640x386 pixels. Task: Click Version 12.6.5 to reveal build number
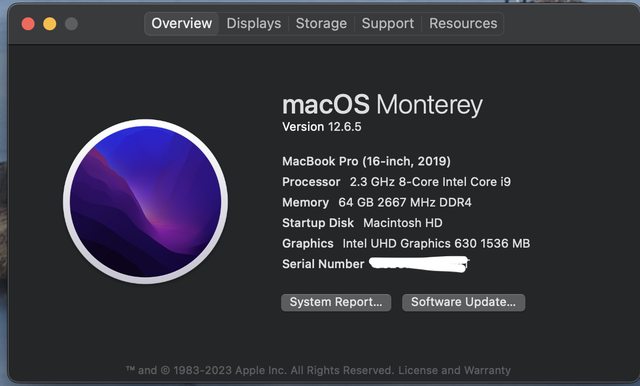tap(322, 127)
